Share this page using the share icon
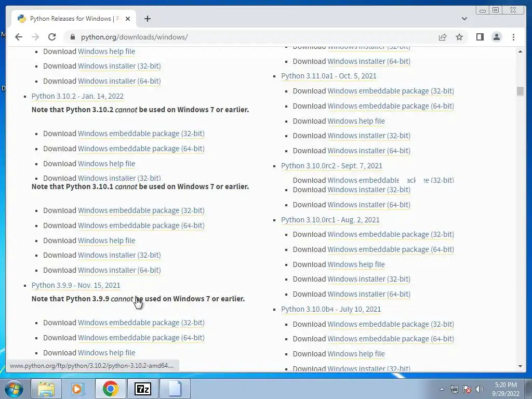The width and height of the screenshot is (532, 399). [x=443, y=37]
